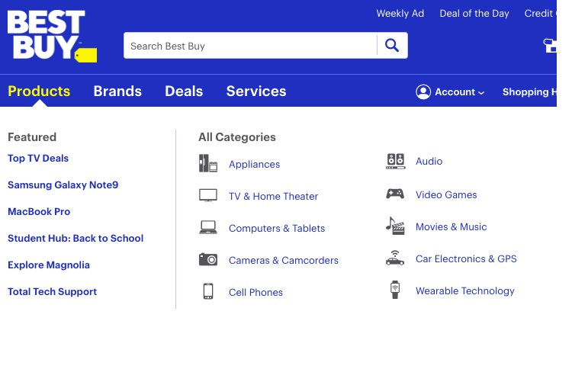Screen dimensions: 588x369
Task: Click the Movies & Music clapperboard icon
Action: [395, 226]
